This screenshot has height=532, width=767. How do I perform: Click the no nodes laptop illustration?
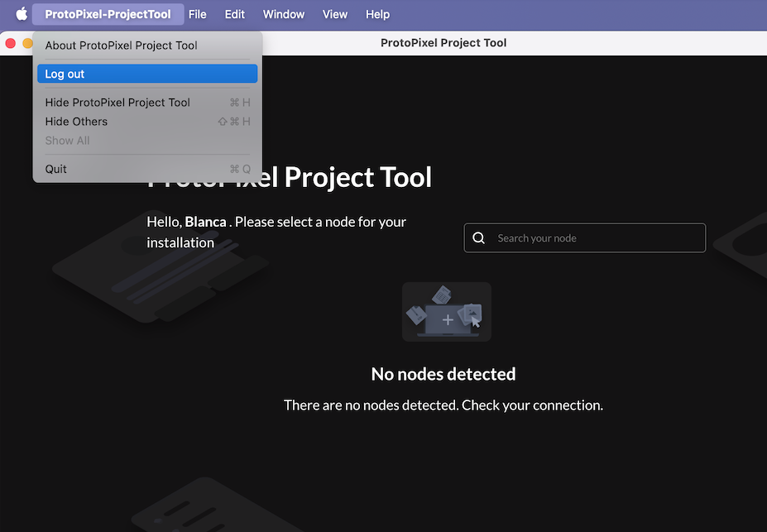click(447, 312)
